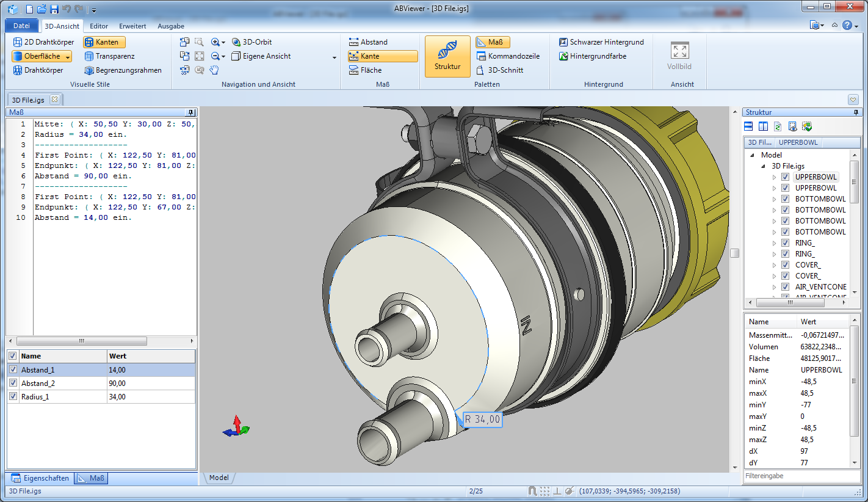The image size is (868, 502).
Task: Hide the COVER_ part via checkbox
Action: 786,265
